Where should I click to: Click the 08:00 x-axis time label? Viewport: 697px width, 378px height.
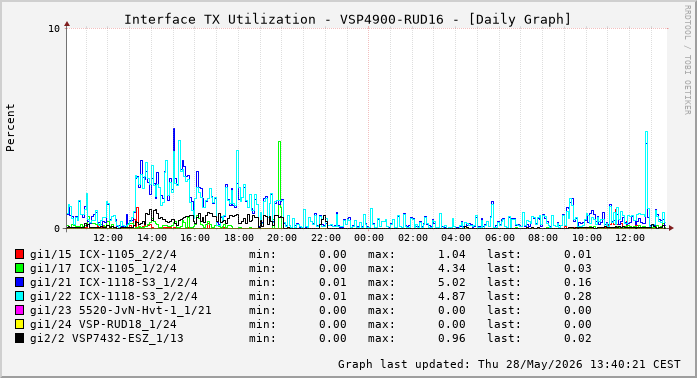(x=543, y=238)
